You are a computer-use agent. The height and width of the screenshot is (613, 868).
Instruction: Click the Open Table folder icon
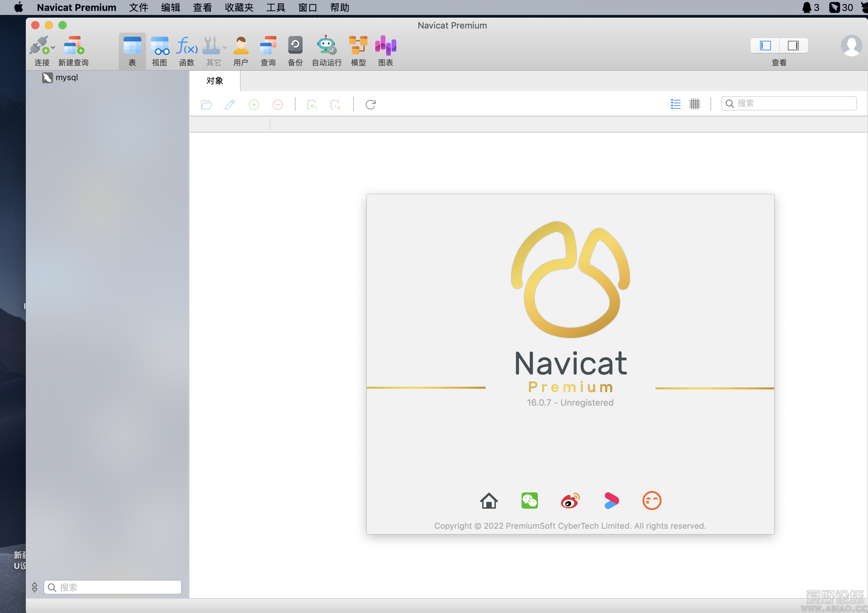206,104
